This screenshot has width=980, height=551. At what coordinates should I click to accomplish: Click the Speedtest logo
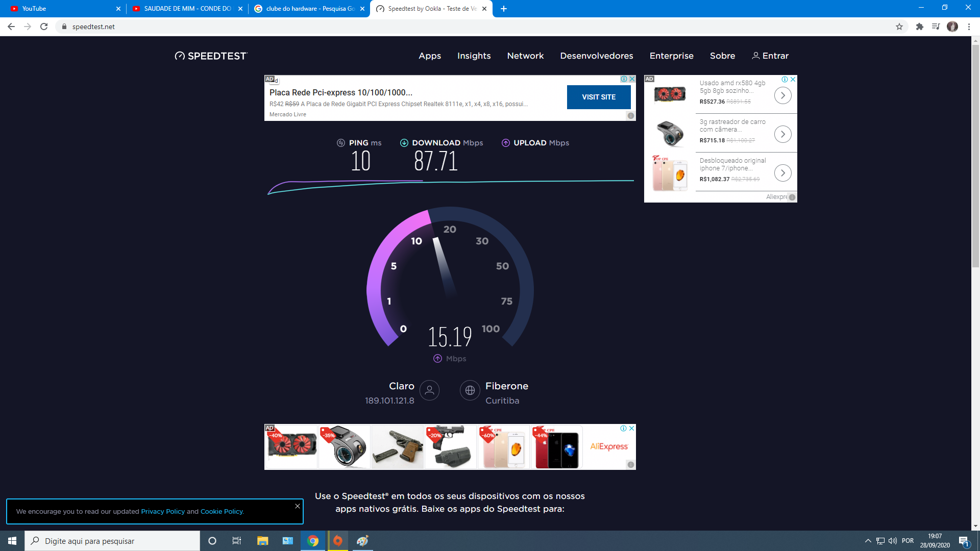pyautogui.click(x=211, y=56)
